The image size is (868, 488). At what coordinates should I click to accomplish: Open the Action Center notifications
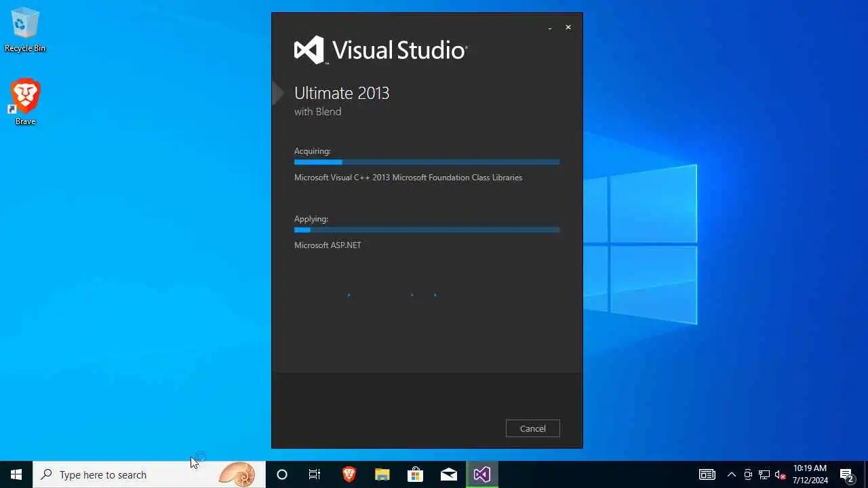point(847,474)
